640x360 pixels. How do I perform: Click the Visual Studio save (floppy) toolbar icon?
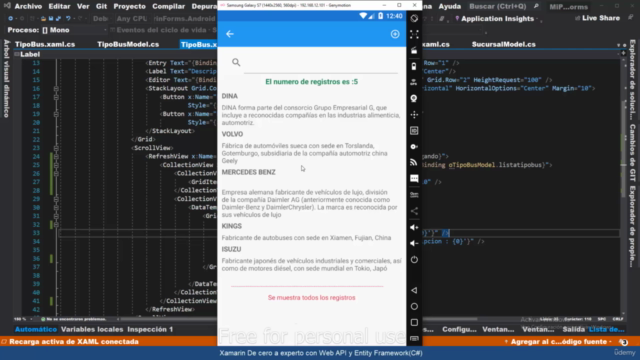[51, 19]
